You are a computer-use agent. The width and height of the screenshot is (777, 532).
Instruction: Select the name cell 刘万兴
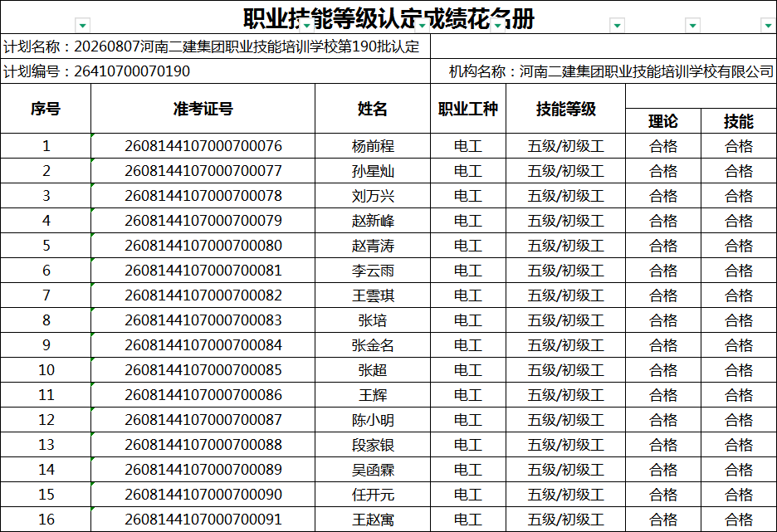373,196
